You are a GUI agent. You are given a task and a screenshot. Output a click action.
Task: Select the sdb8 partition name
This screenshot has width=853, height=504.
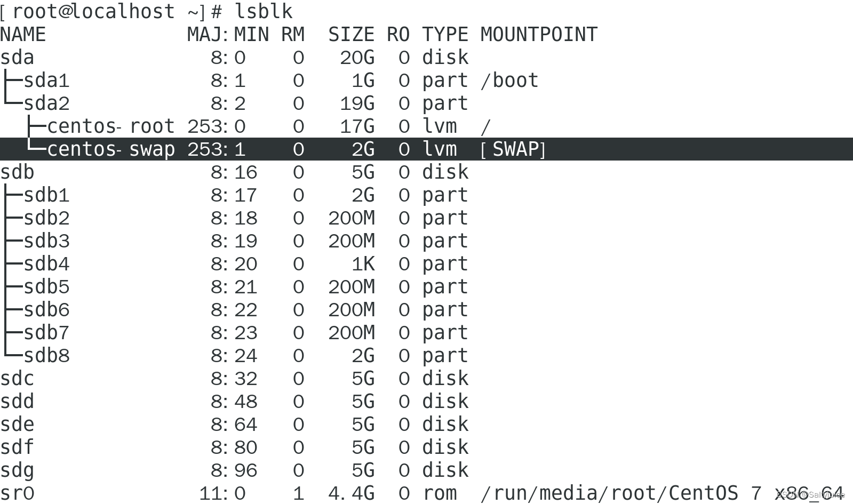46,356
